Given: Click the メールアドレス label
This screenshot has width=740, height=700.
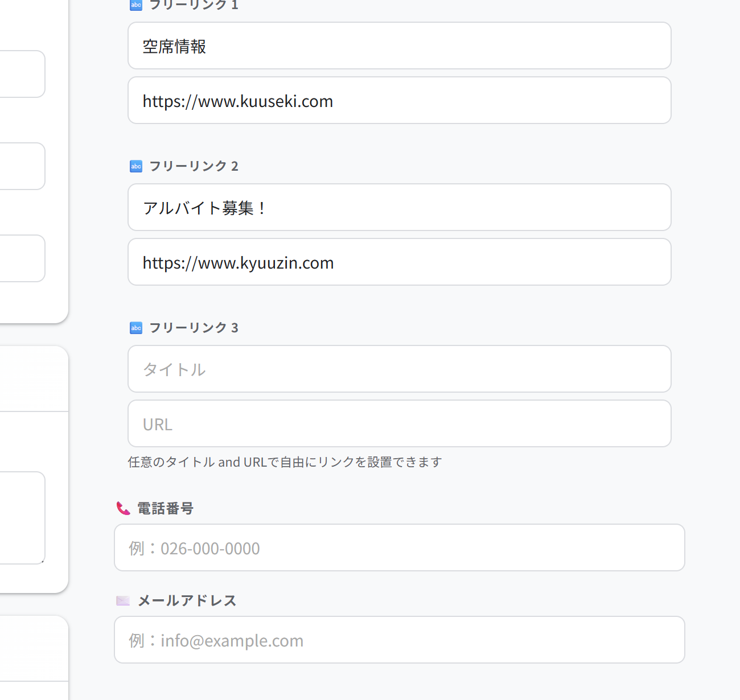Looking at the screenshot, I should [x=187, y=600].
